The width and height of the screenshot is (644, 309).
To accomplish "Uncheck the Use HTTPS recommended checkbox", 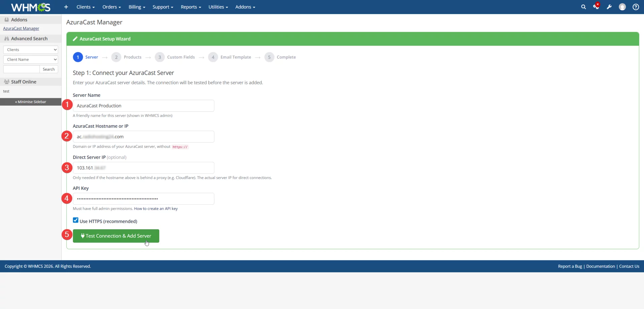I will [x=75, y=220].
